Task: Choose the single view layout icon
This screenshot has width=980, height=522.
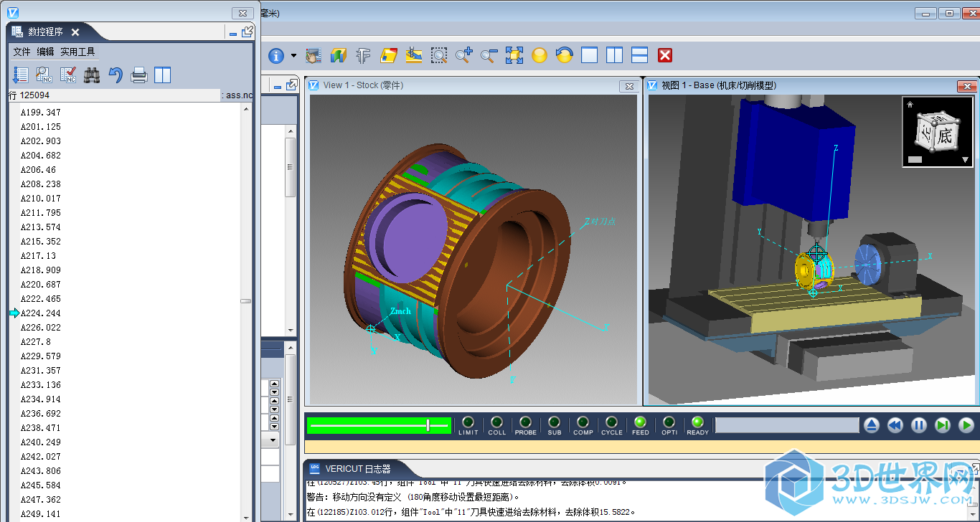Action: point(590,55)
